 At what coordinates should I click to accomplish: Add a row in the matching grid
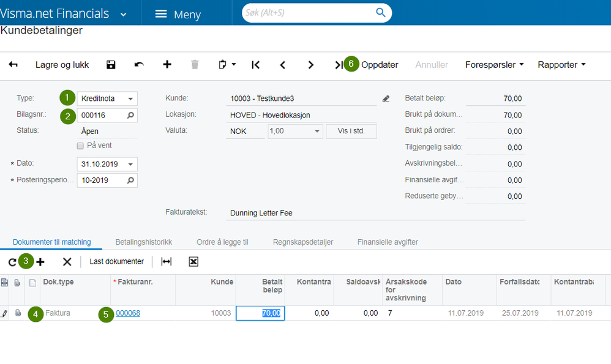click(40, 262)
